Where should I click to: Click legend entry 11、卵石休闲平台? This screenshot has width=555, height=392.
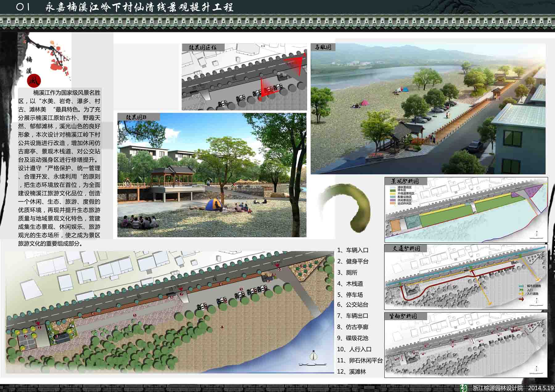(360, 360)
